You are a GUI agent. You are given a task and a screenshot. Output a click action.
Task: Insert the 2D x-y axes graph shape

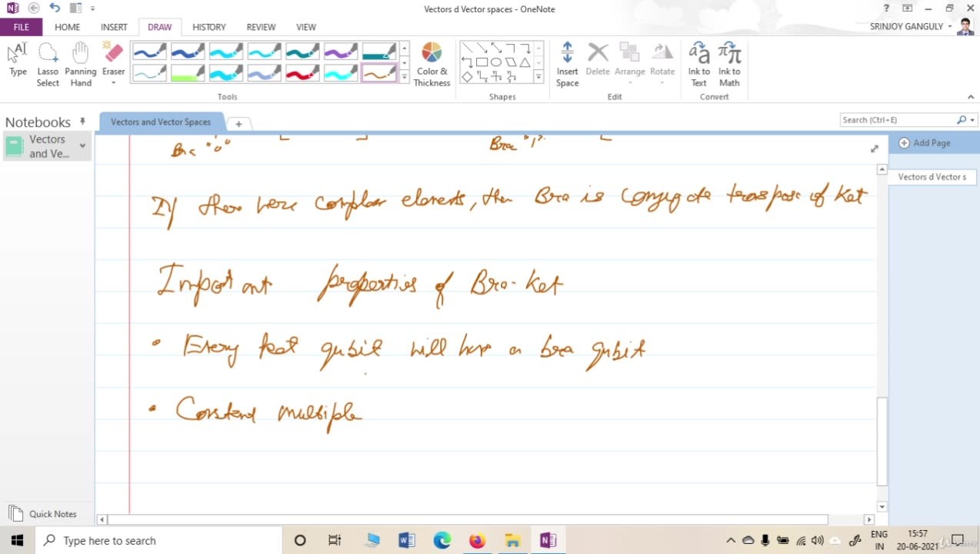(x=482, y=76)
